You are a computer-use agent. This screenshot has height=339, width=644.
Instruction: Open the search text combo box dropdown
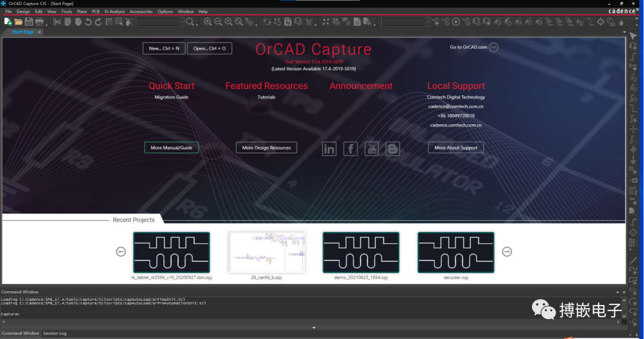click(182, 21)
